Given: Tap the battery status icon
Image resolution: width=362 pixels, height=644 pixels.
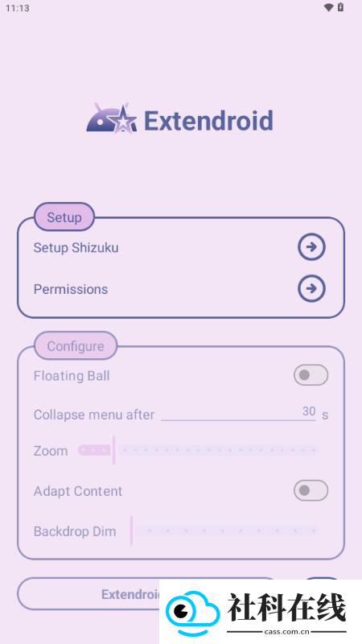Looking at the screenshot, I should point(340,7).
